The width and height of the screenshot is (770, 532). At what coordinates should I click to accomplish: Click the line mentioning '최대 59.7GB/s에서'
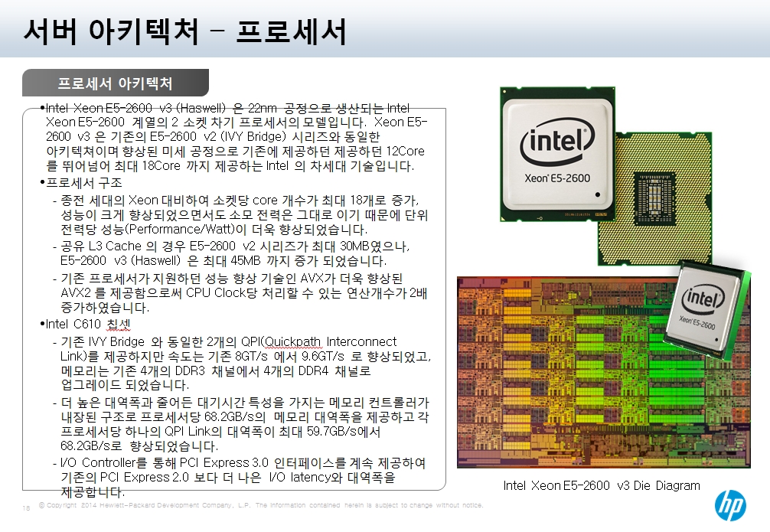pos(220,432)
